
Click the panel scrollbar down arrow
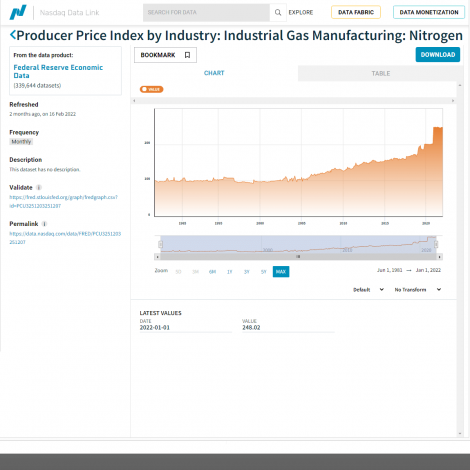pyautogui.click(x=460, y=434)
